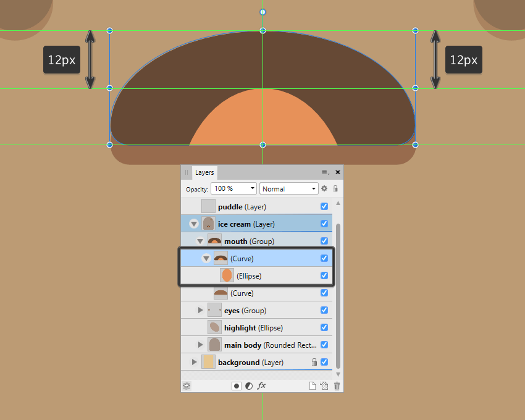
Task: Close the Layers panel
Action: (x=337, y=172)
